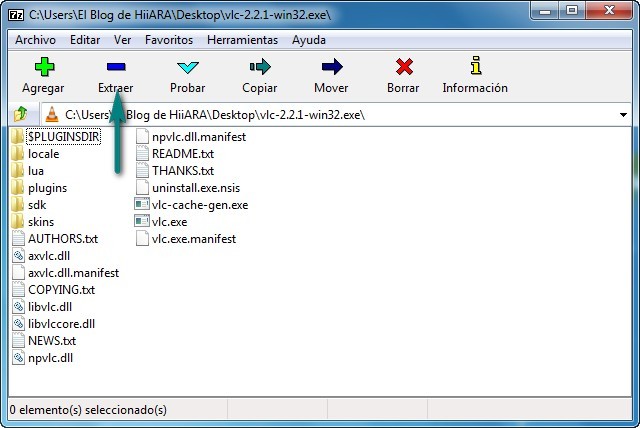Select the sdk folder icon
The image size is (640, 428).
(17, 205)
